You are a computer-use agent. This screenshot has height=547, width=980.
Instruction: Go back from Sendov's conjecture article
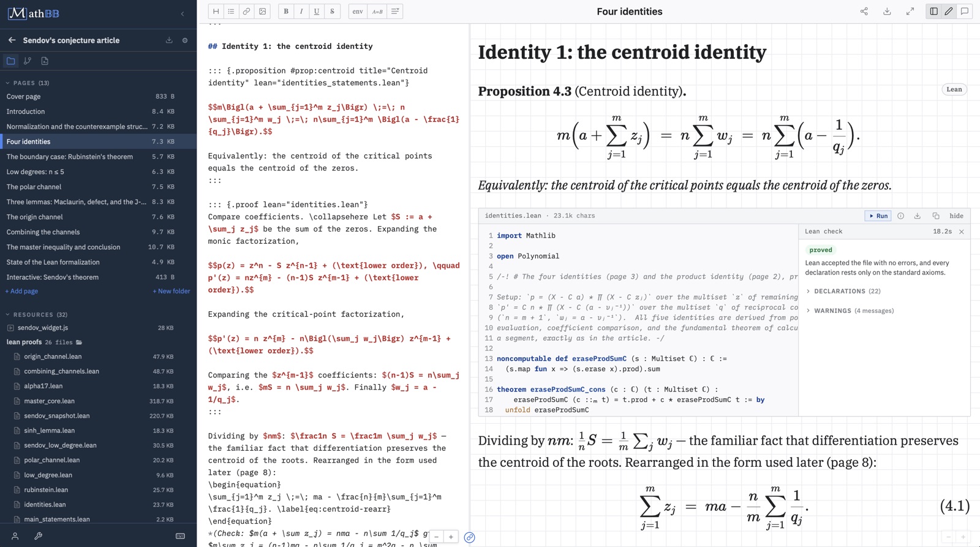(12, 40)
